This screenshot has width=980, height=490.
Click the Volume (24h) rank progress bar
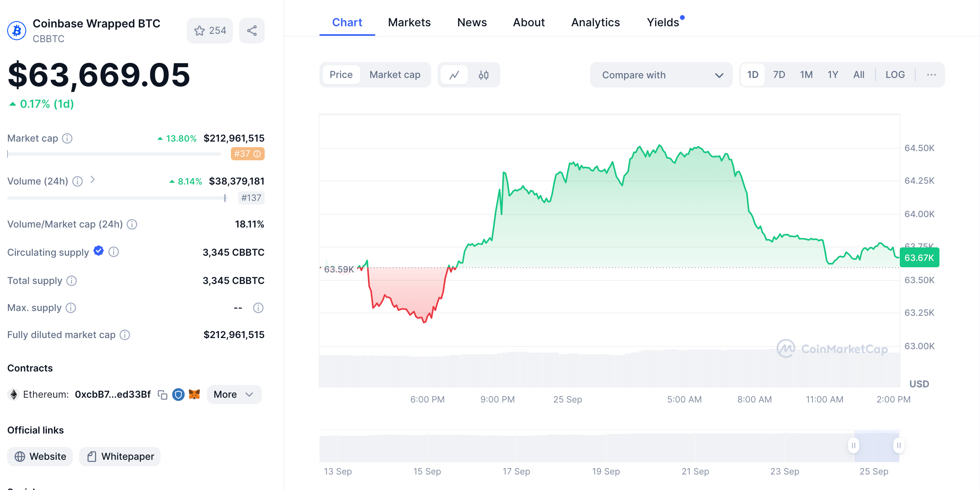118,198
